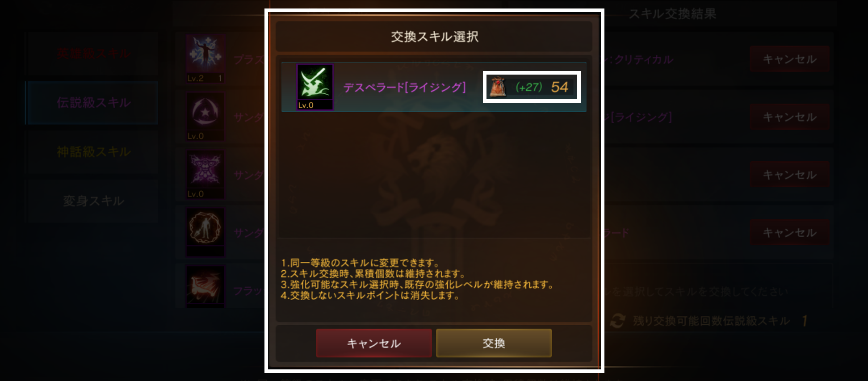Screen dimensions: 868x381
Task: Select the purple demon face skill icon
Action: (205, 174)
